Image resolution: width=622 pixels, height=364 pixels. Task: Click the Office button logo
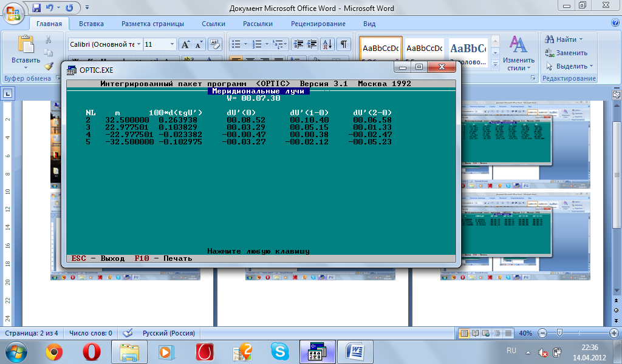pos(13,12)
